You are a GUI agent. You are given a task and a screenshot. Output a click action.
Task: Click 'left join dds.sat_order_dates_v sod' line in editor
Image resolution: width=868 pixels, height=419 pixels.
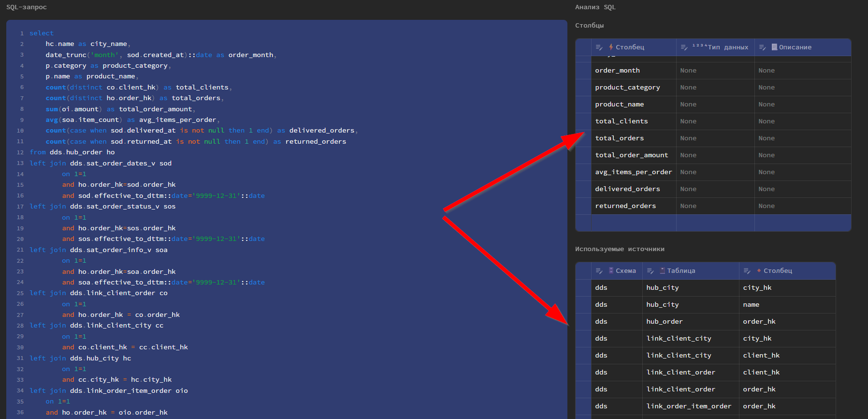pos(101,164)
